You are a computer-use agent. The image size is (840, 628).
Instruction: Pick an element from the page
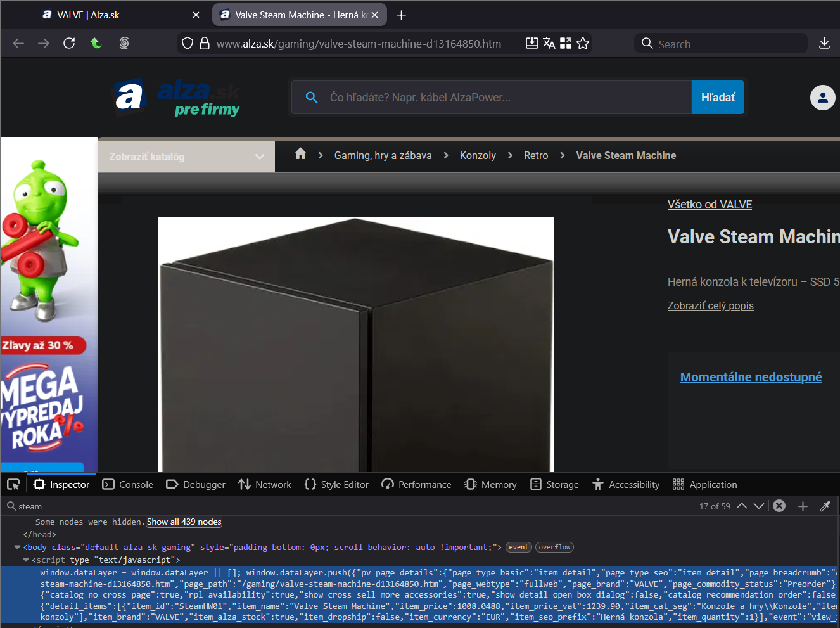(13, 485)
